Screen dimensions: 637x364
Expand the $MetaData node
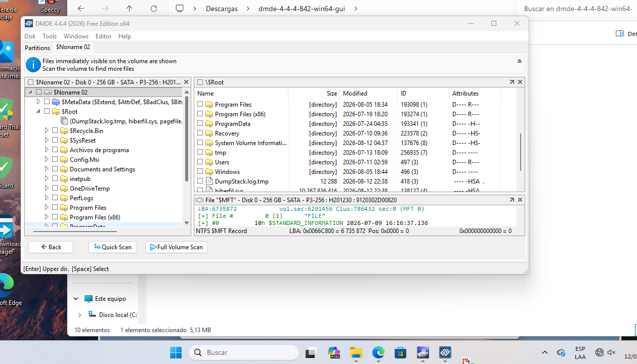38,102
